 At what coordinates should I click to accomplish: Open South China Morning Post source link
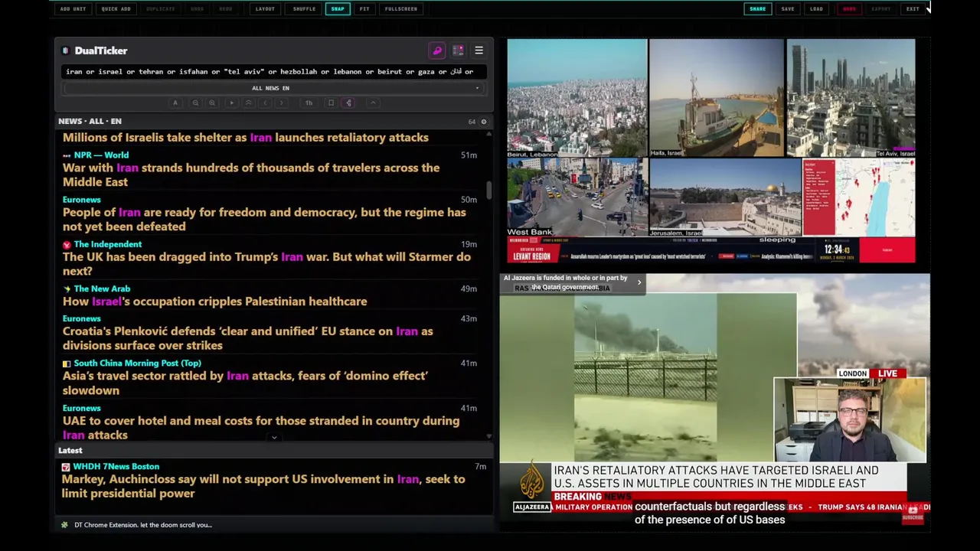137,364
